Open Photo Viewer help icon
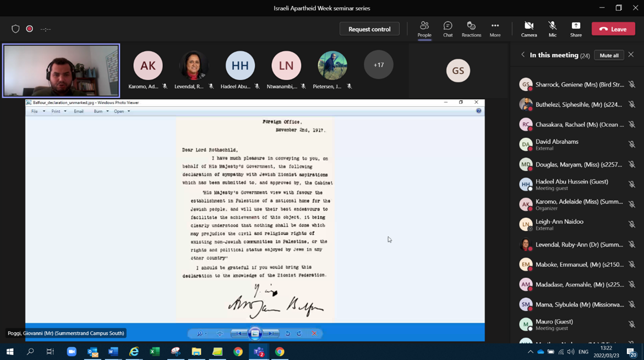Image resolution: width=644 pixels, height=360 pixels. [x=478, y=111]
